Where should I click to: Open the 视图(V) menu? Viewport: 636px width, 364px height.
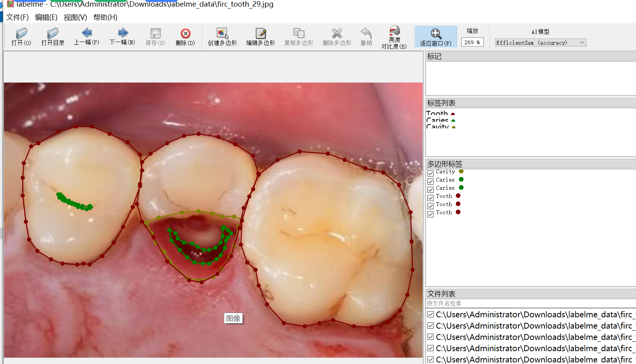pyautogui.click(x=75, y=17)
